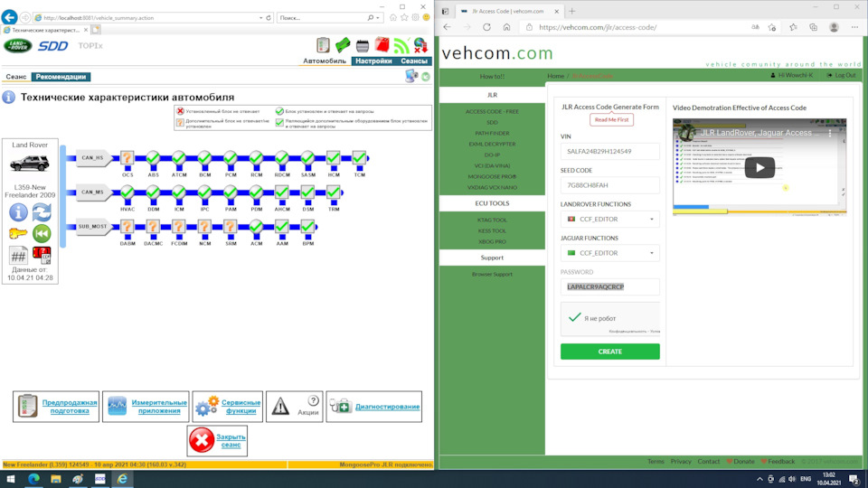The height and width of the screenshot is (488, 868).
Task: Click the green wireless signal icon
Action: pos(401,45)
